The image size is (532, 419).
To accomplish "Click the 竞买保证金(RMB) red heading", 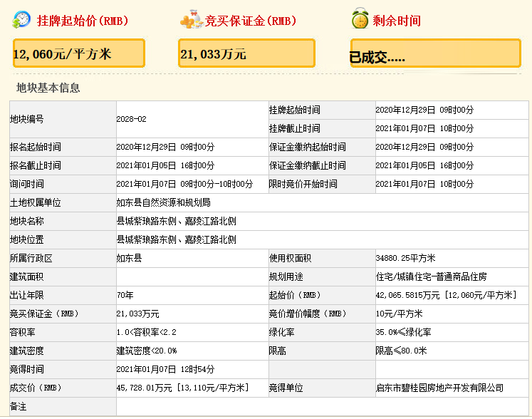I will pyautogui.click(x=251, y=21).
